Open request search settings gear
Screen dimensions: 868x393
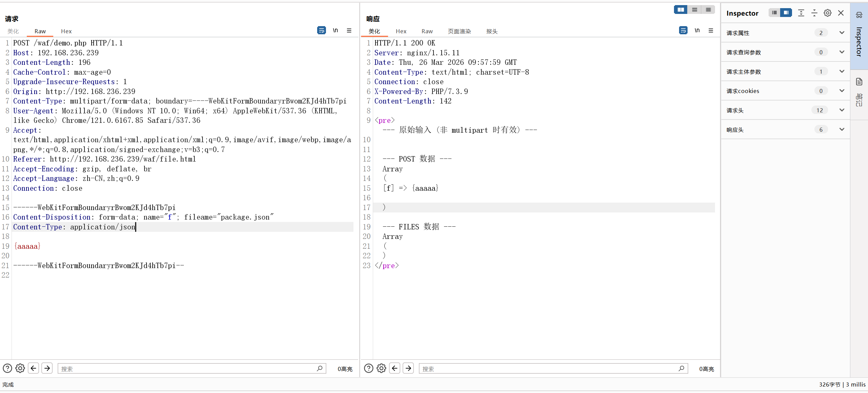click(20, 368)
